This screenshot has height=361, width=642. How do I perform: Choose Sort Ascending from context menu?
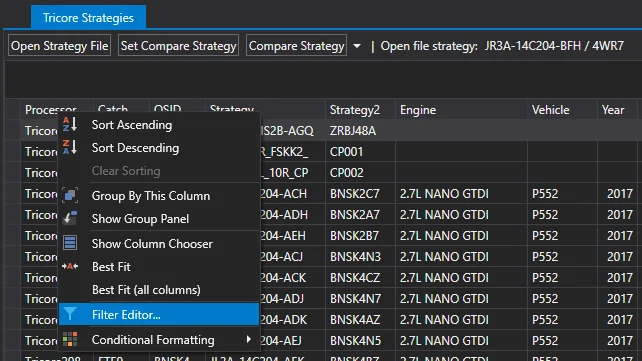(x=159, y=125)
